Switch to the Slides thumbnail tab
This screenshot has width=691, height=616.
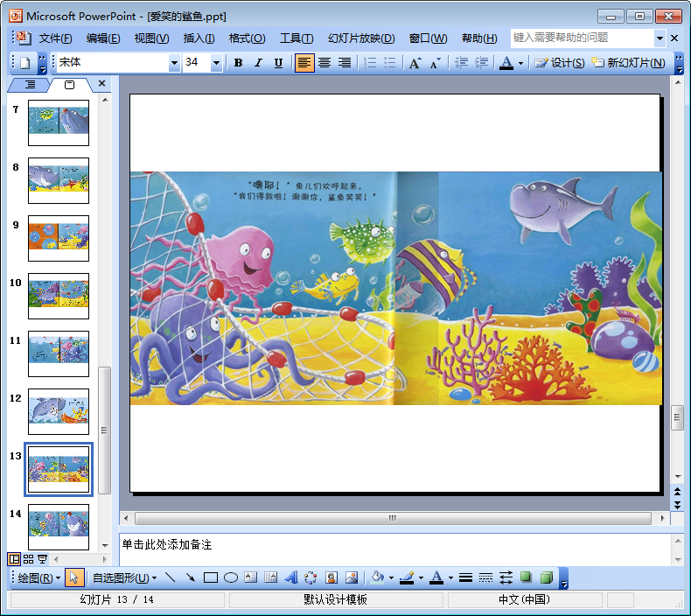pos(69,85)
